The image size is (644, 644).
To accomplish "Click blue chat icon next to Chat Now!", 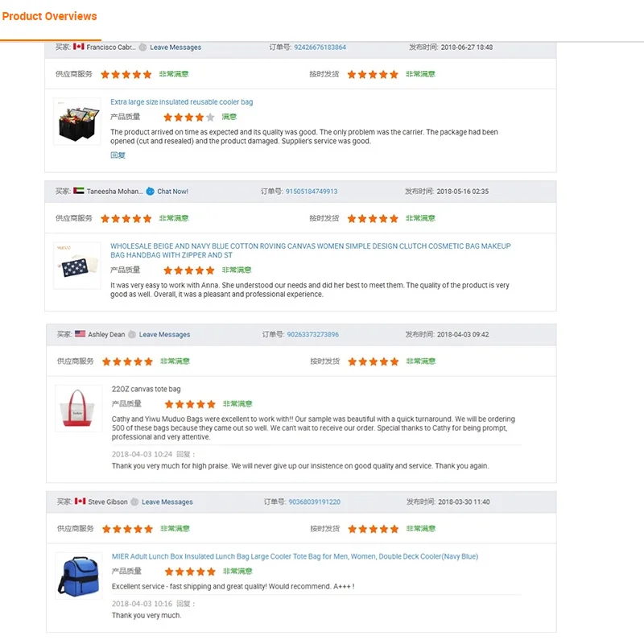I will click(150, 192).
